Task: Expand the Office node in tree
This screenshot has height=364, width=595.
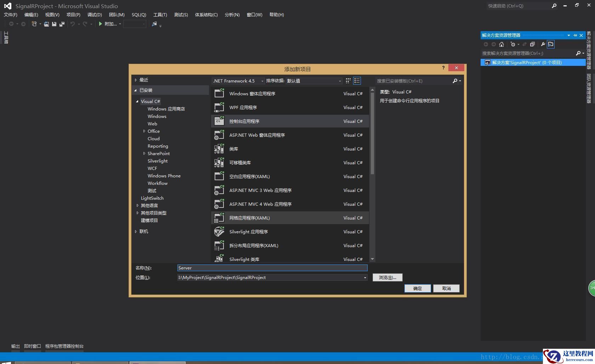Action: point(144,131)
